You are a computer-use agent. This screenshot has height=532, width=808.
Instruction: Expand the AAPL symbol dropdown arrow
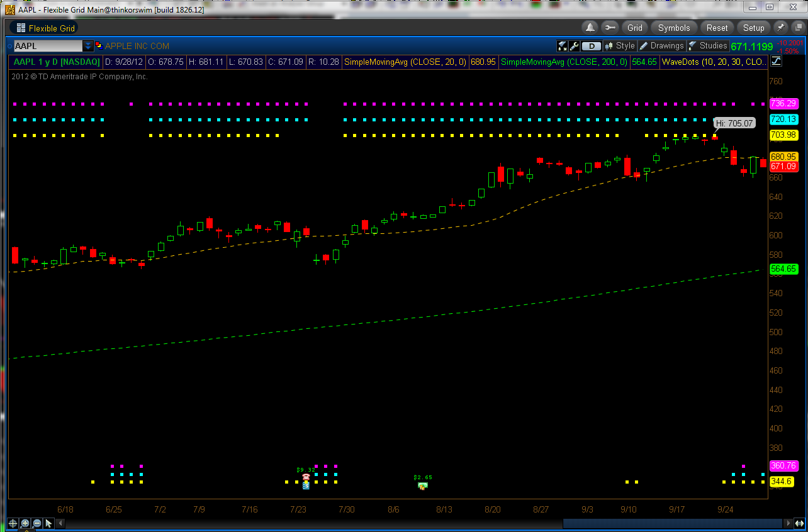(88, 46)
